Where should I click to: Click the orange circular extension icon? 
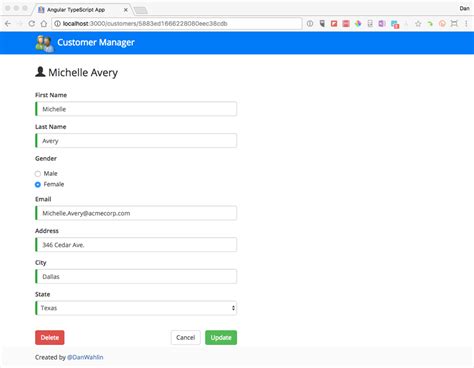tap(442, 24)
